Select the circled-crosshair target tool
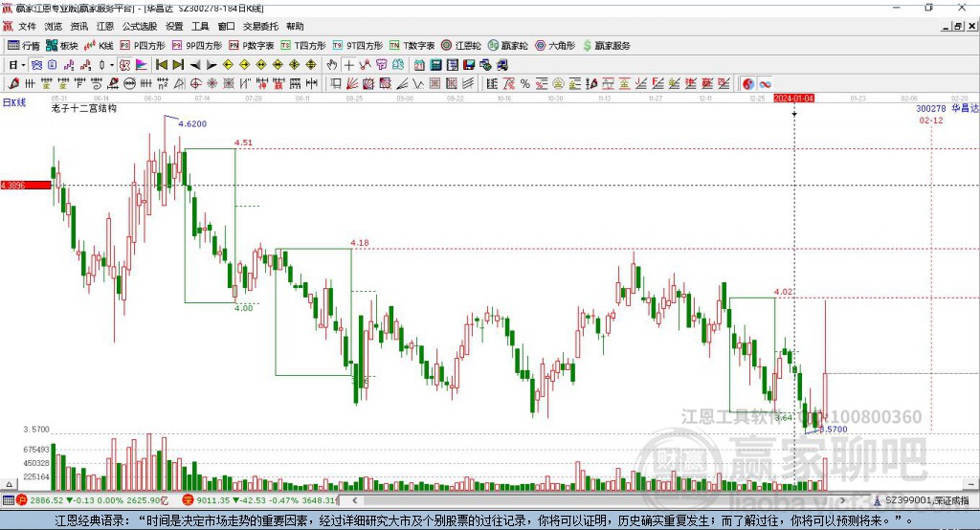The width and height of the screenshot is (980, 530). coord(195,84)
